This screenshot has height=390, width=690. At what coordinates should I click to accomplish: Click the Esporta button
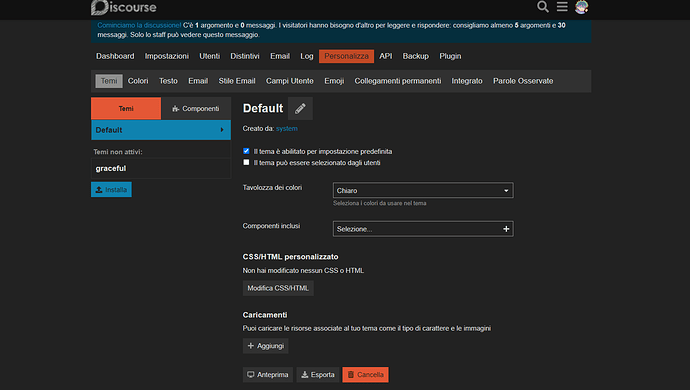point(318,375)
